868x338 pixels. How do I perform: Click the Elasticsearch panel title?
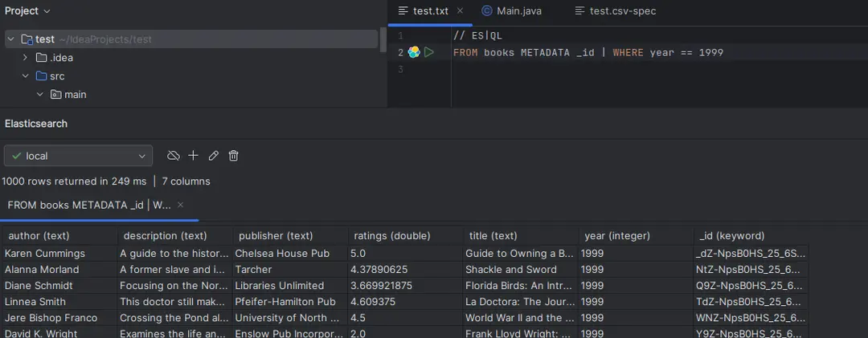[x=36, y=124]
